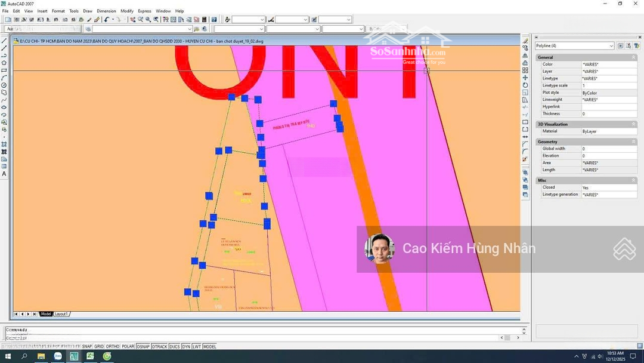Toggle OSNAP mode in status bar
Image resolution: width=644 pixels, height=363 pixels.
point(143,346)
